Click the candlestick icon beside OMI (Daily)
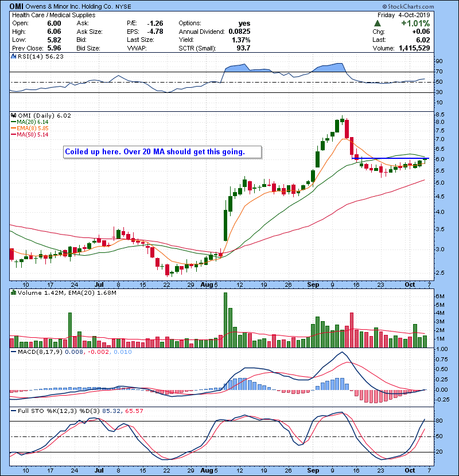Viewport: 459px width, 476px height. coord(13,115)
